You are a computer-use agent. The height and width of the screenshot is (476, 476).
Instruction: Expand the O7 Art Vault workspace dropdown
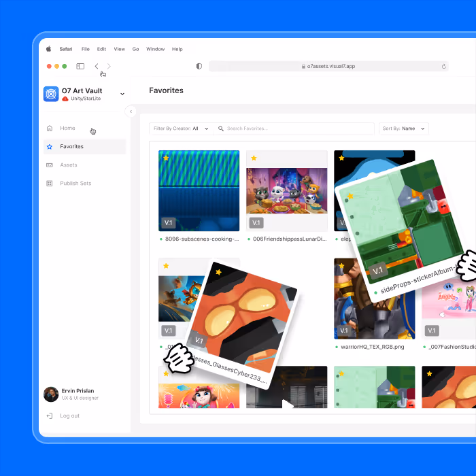[x=122, y=94]
